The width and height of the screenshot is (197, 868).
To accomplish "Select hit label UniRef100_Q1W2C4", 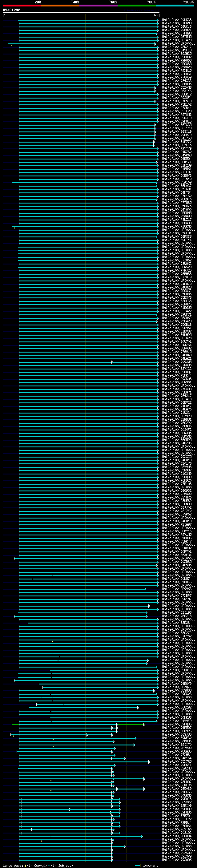I will click(177, 413).
